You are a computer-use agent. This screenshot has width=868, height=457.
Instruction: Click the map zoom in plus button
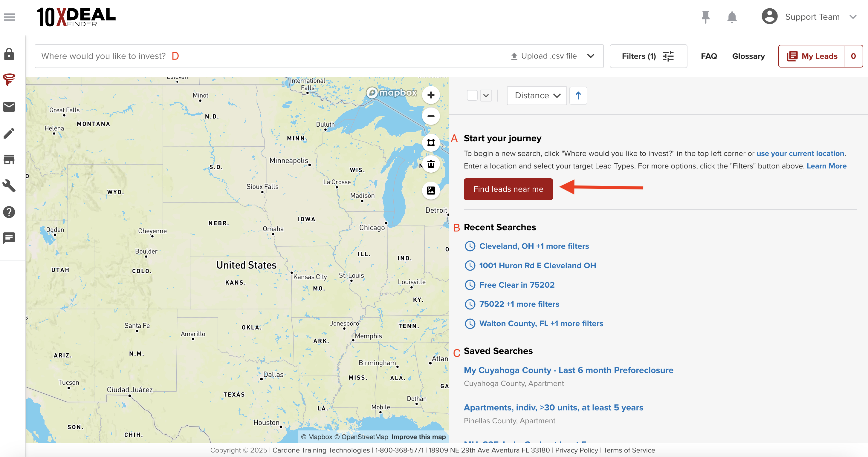click(431, 95)
